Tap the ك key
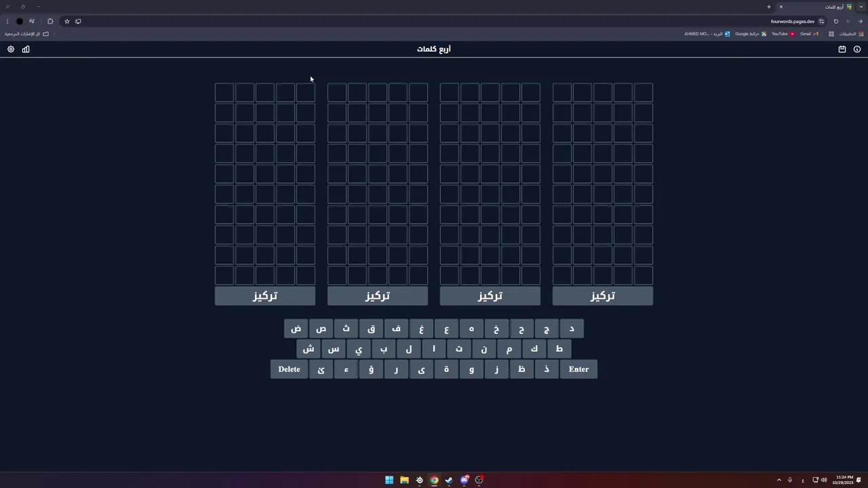 [534, 349]
